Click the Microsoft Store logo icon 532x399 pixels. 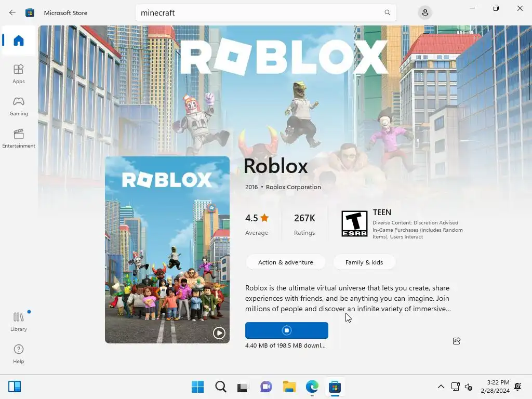tap(30, 13)
